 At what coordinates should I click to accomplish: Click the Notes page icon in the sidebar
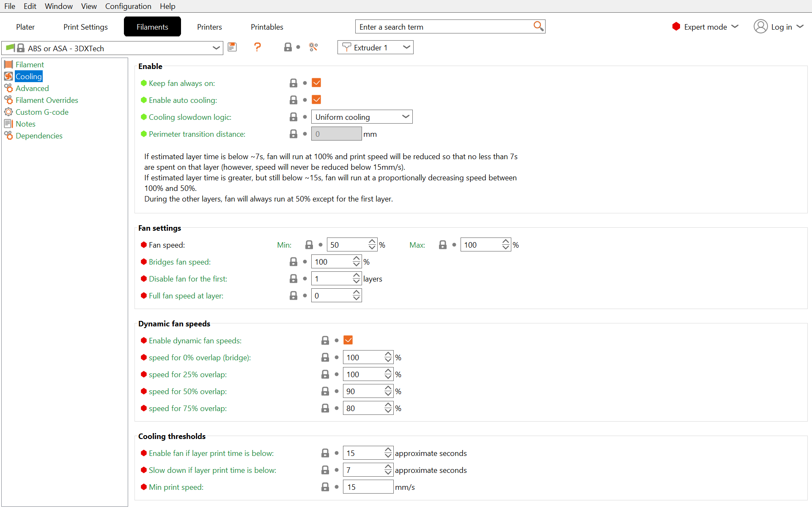8,124
